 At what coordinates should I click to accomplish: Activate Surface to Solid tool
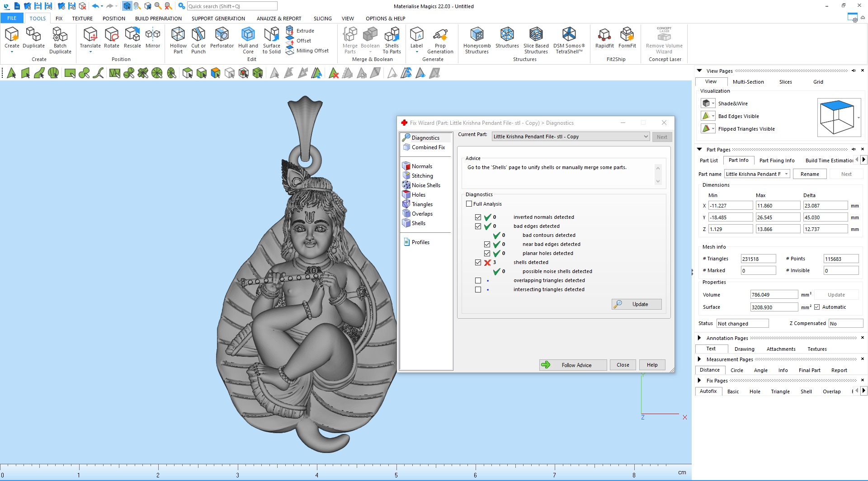(x=272, y=40)
